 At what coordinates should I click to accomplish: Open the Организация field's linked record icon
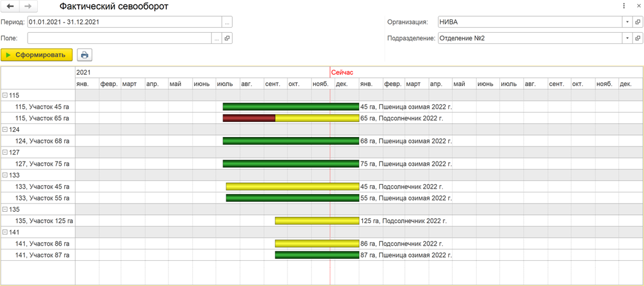638,22
